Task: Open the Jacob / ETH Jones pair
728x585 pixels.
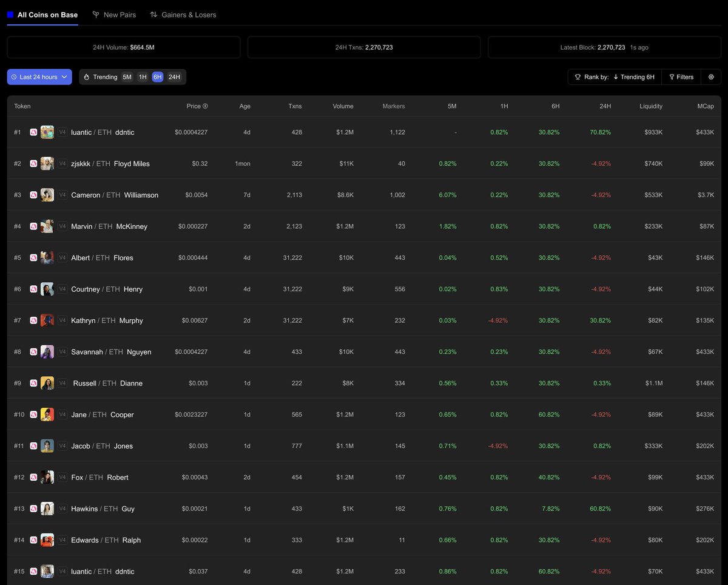Action: tap(102, 446)
